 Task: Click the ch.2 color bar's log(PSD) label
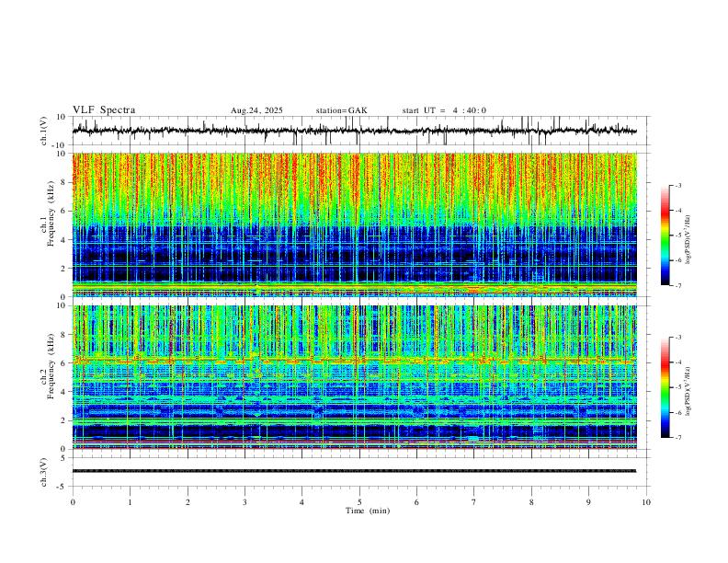pyautogui.click(x=688, y=391)
